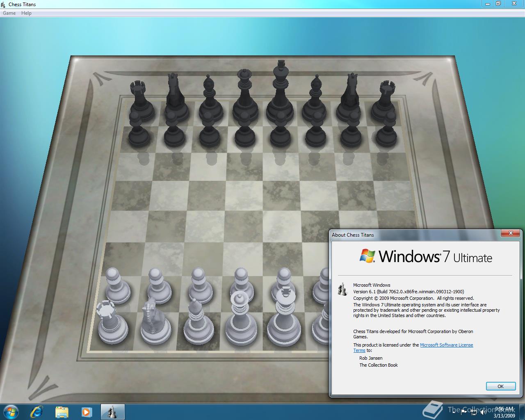Image resolution: width=525 pixels, height=420 pixels.
Task: Select the white bishop beside the queen
Action: 198,323
